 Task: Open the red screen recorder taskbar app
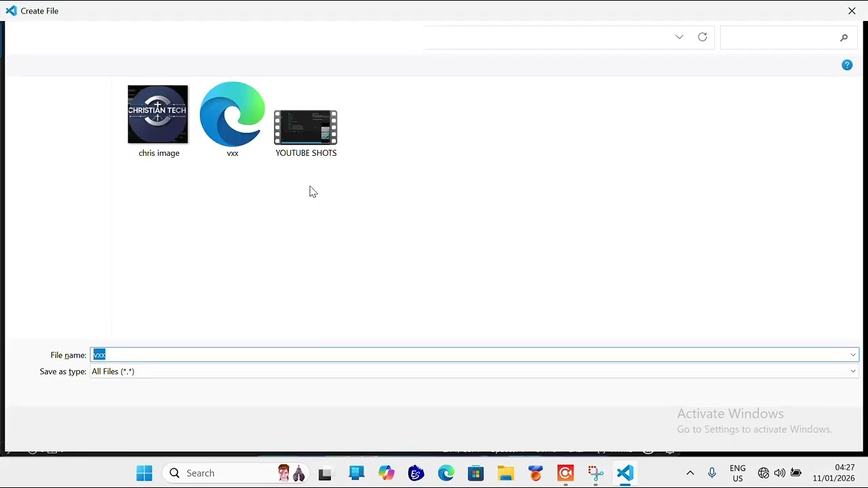[566, 473]
